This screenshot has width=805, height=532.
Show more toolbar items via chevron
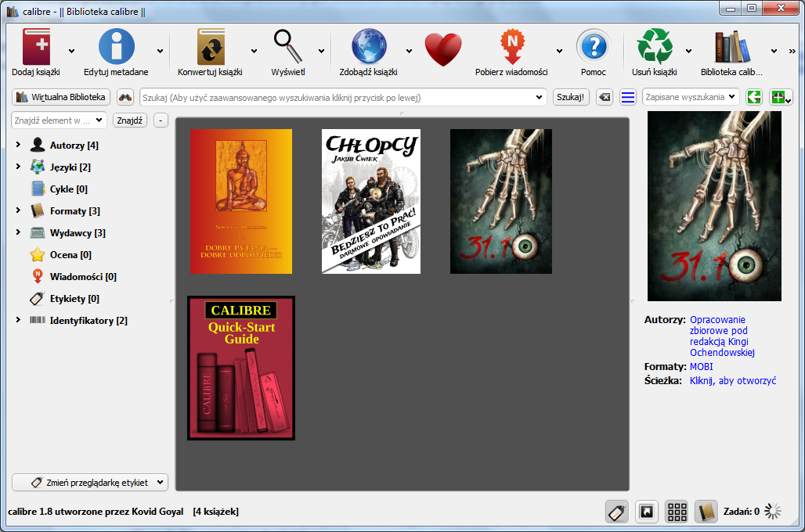coord(792,51)
